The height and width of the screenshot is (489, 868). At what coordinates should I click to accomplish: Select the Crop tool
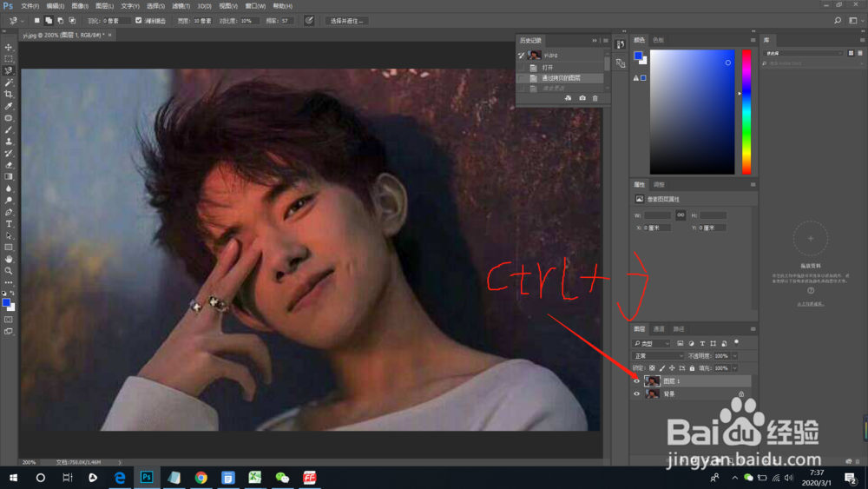point(9,94)
